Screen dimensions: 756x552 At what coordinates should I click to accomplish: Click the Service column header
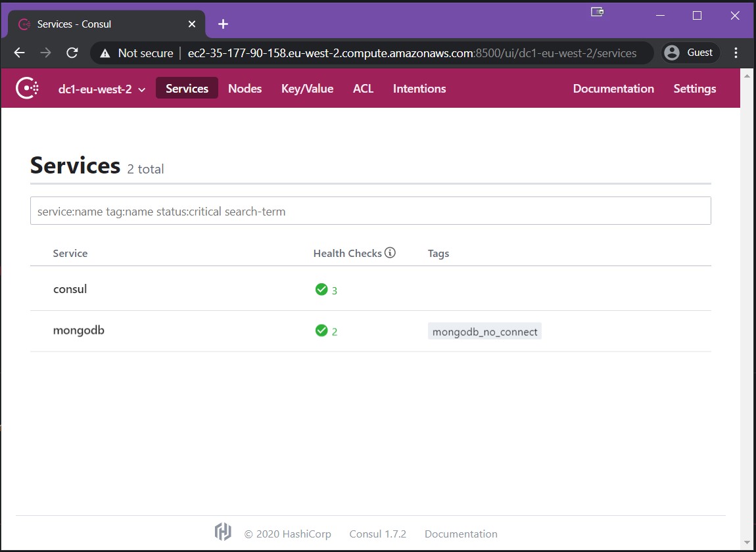point(70,253)
